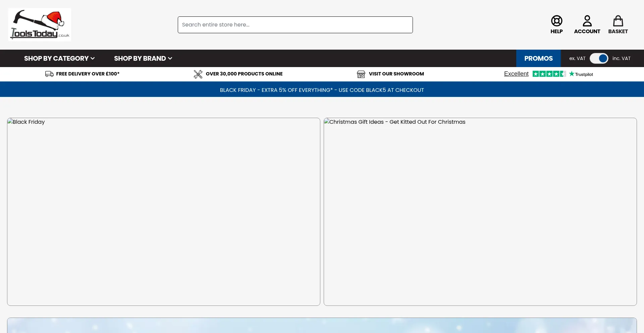The width and height of the screenshot is (644, 333).
Task: Click the Tools Today hammer logo
Action: (x=40, y=24)
